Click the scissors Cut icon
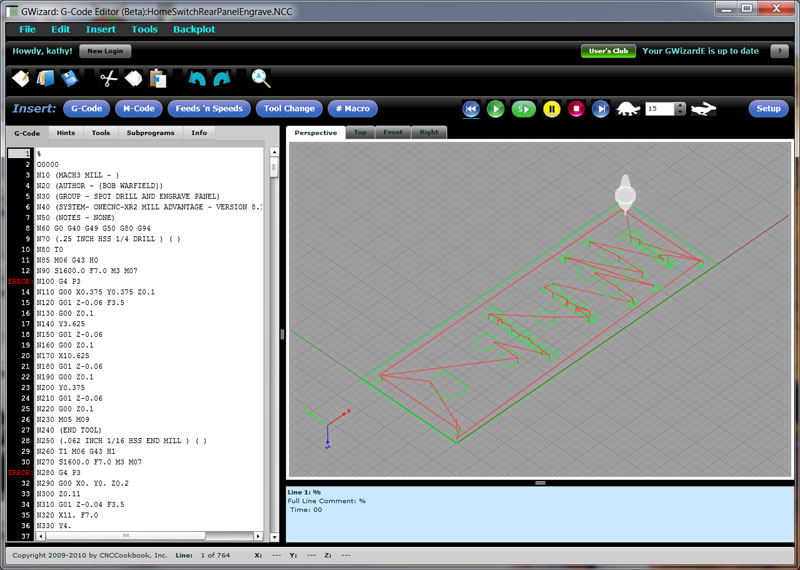This screenshot has height=570, width=800. 109,77
